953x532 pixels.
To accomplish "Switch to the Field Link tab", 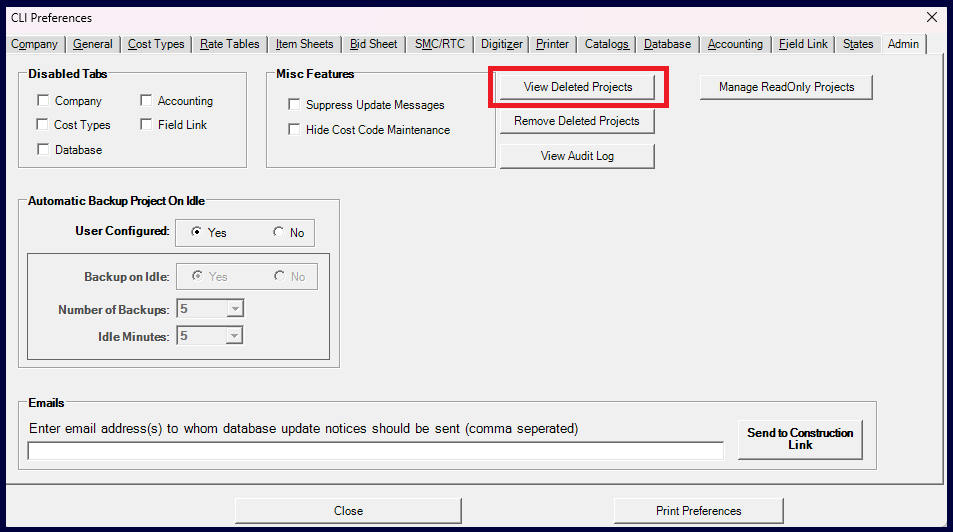I will coord(803,44).
